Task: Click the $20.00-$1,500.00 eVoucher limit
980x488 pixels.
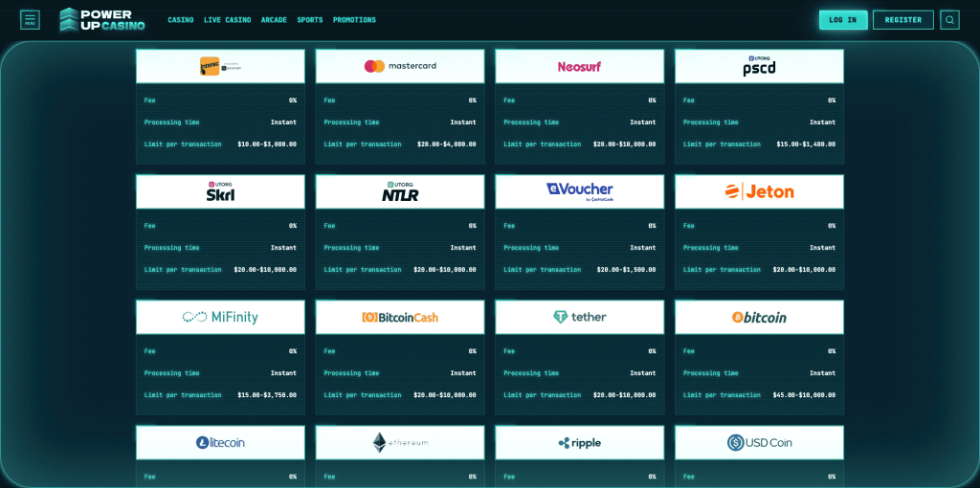Action: point(626,270)
